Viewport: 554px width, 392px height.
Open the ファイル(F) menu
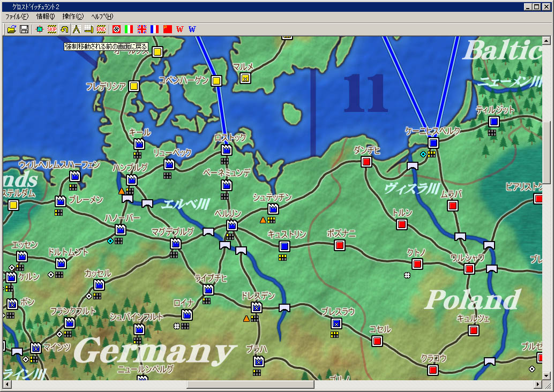point(17,17)
